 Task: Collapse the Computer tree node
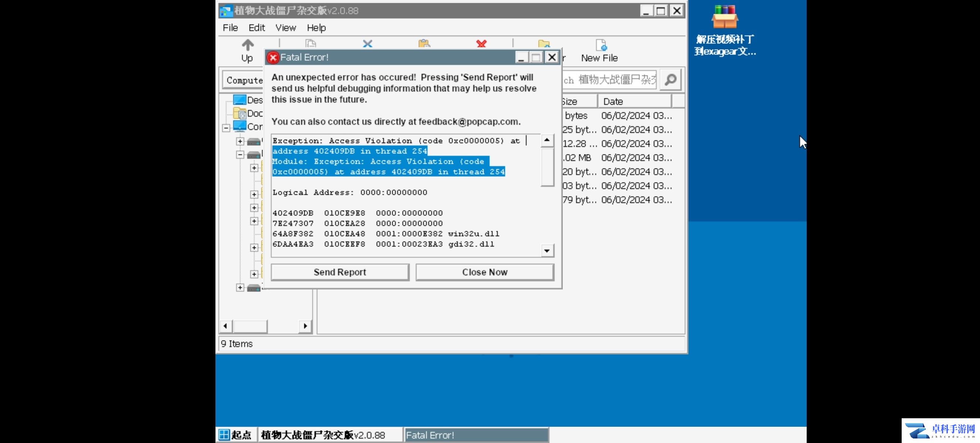pyautogui.click(x=226, y=128)
